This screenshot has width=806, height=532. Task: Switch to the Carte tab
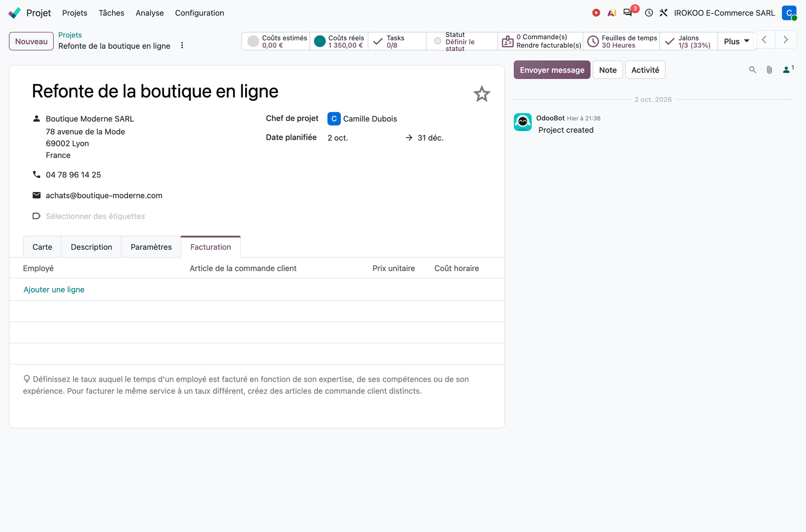coord(42,247)
